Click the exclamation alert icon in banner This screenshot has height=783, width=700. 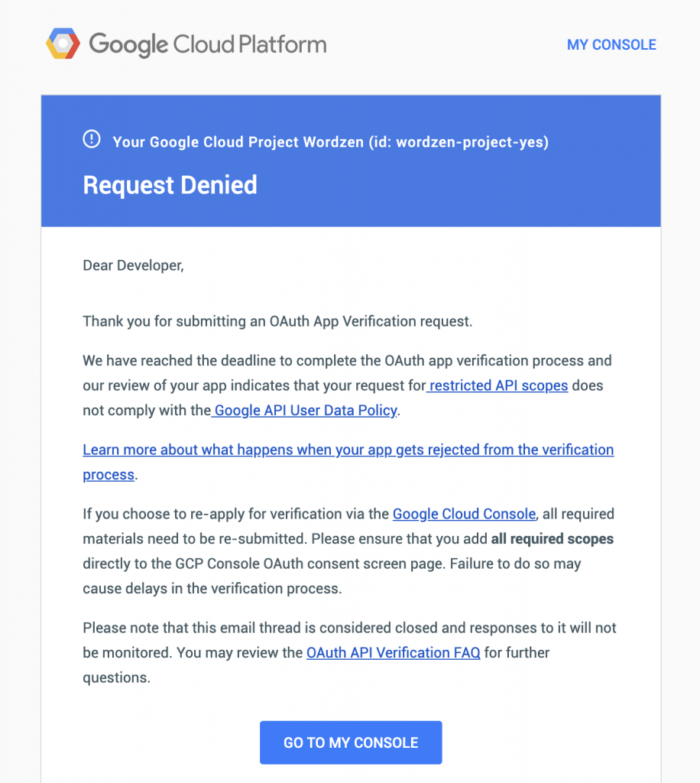tap(92, 139)
